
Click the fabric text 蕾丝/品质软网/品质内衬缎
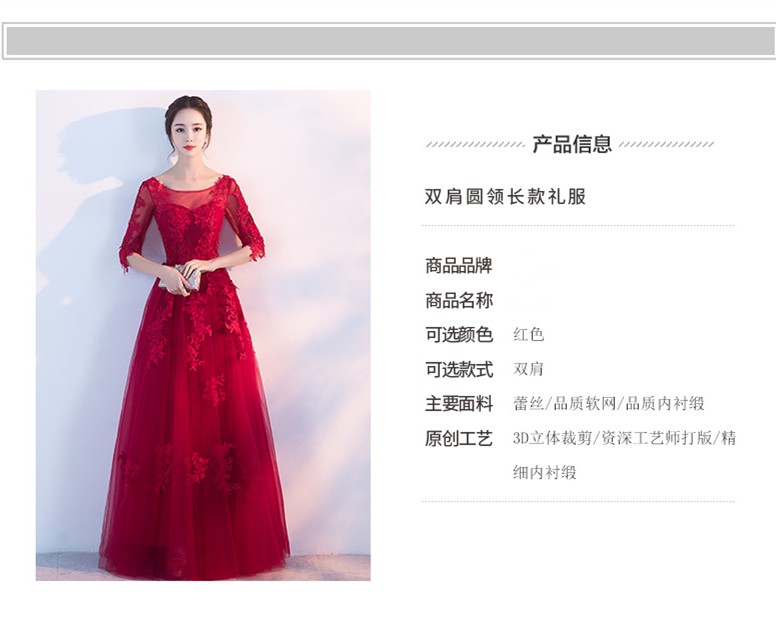609,404
